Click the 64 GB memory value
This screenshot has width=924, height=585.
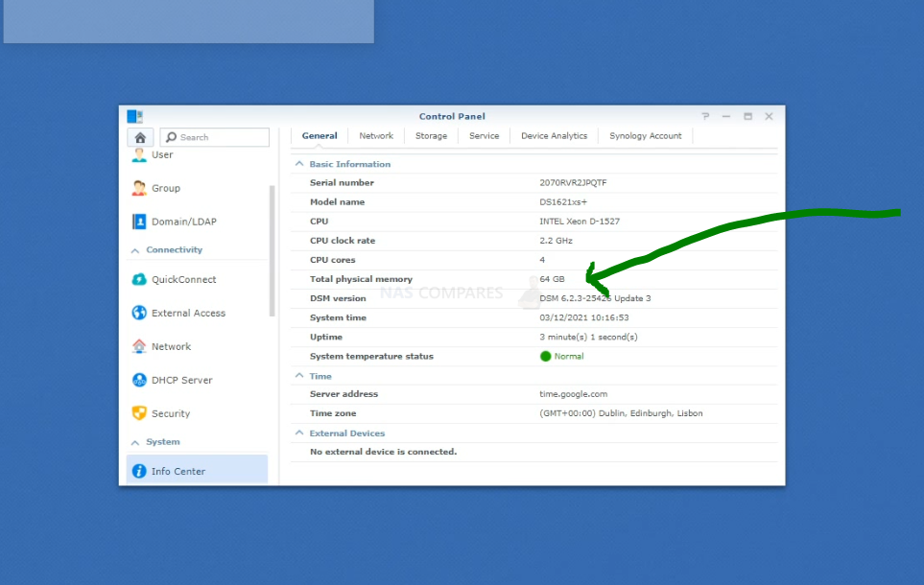[552, 279]
